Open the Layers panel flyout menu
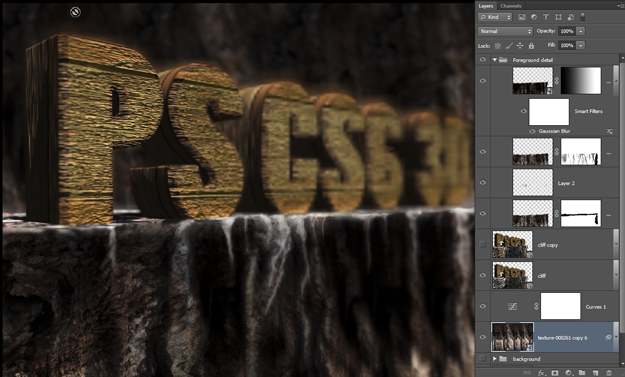 (621, 6)
